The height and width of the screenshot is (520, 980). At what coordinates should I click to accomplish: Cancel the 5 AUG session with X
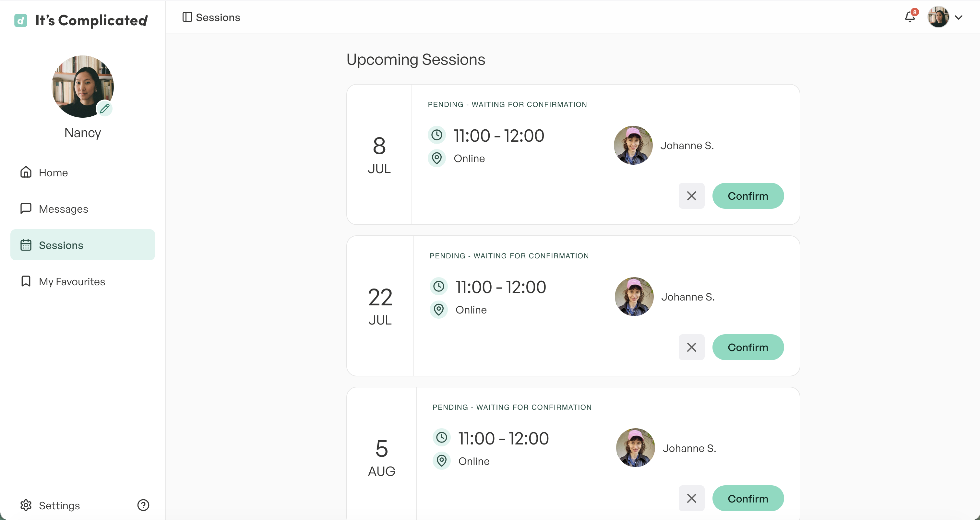pyautogui.click(x=692, y=498)
